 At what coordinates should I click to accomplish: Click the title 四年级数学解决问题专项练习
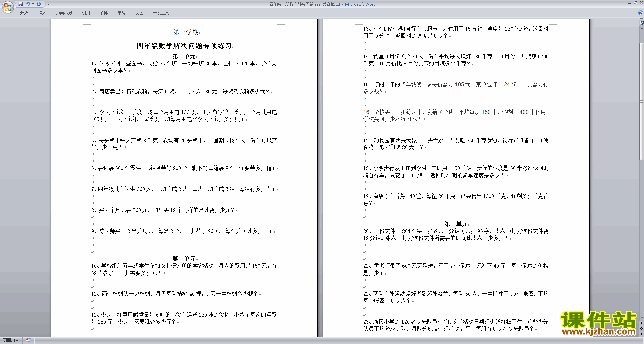tap(184, 46)
